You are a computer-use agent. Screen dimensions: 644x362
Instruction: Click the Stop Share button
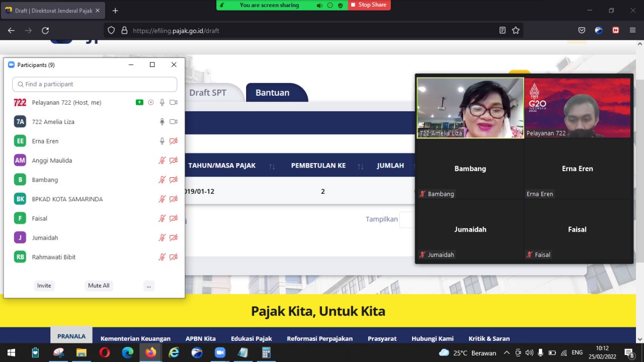pyautogui.click(x=369, y=5)
